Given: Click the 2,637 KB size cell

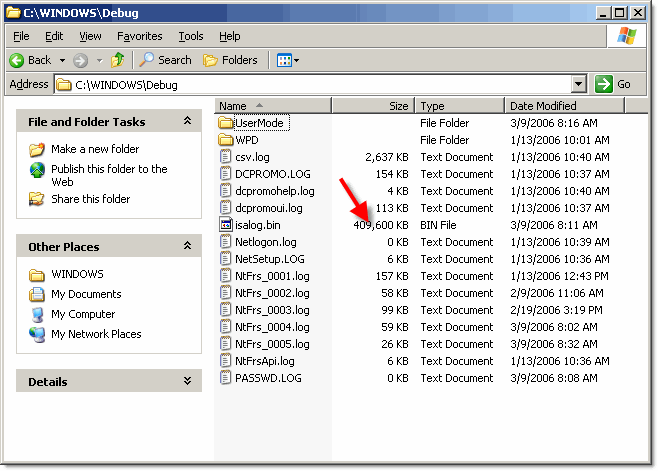Looking at the screenshot, I should pos(386,157).
